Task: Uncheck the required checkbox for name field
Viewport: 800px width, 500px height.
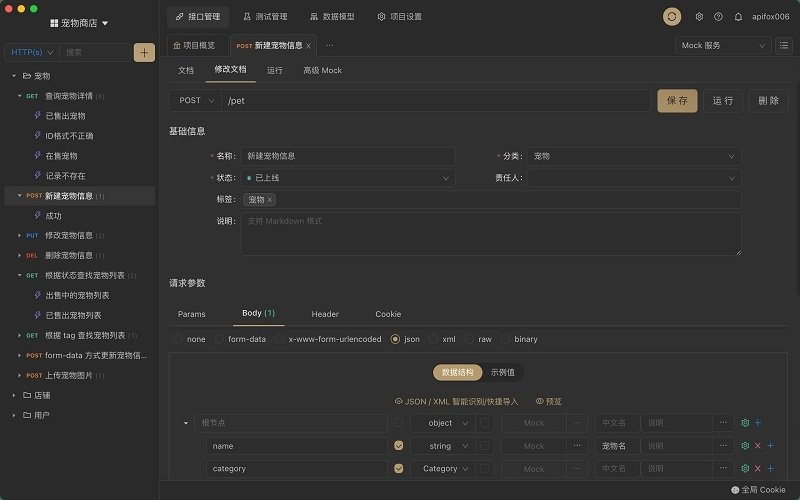Action: 399,446
